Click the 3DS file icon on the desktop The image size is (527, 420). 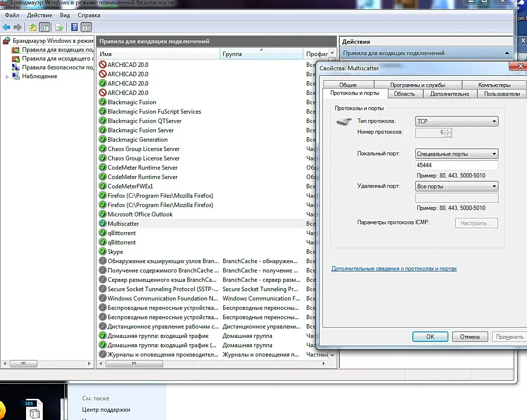(33, 409)
